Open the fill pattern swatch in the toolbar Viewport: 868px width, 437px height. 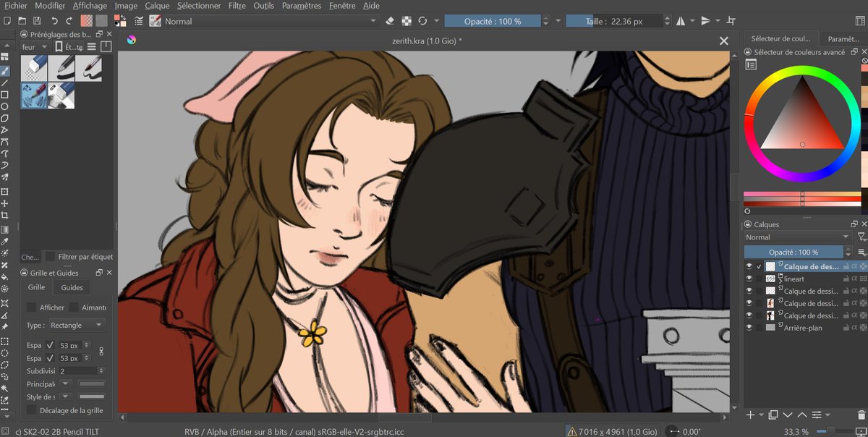tap(101, 22)
